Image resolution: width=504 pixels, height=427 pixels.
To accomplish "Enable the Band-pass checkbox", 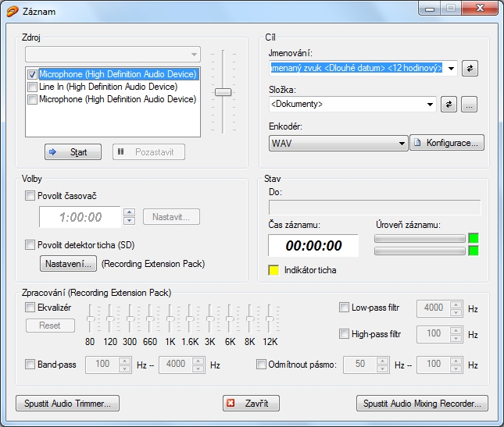I will point(30,365).
